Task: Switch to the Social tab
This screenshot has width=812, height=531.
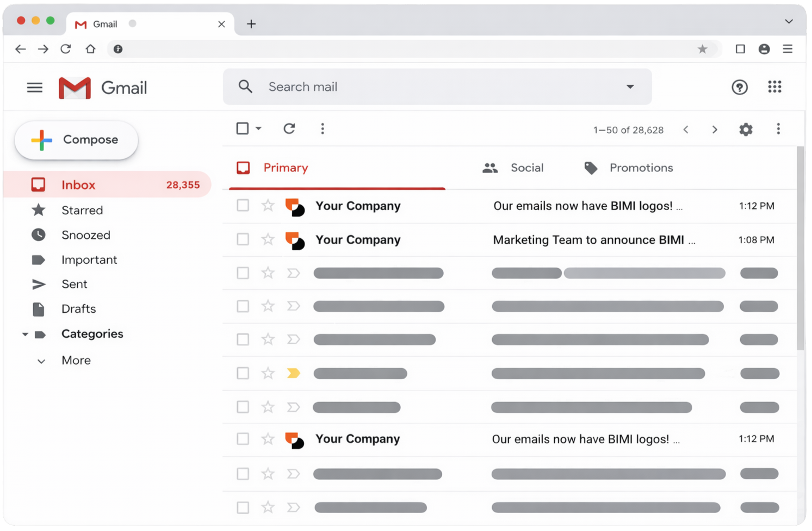Action: click(x=513, y=168)
